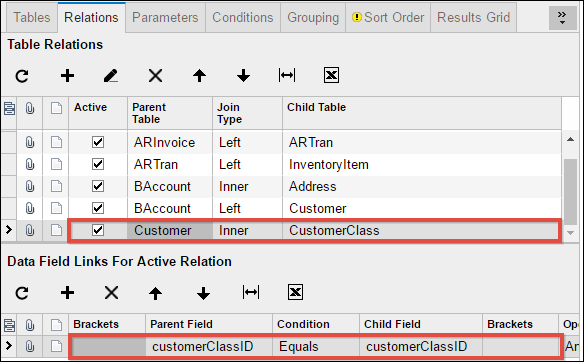Edit the selected table relation
The width and height of the screenshot is (584, 362).
tap(111, 76)
